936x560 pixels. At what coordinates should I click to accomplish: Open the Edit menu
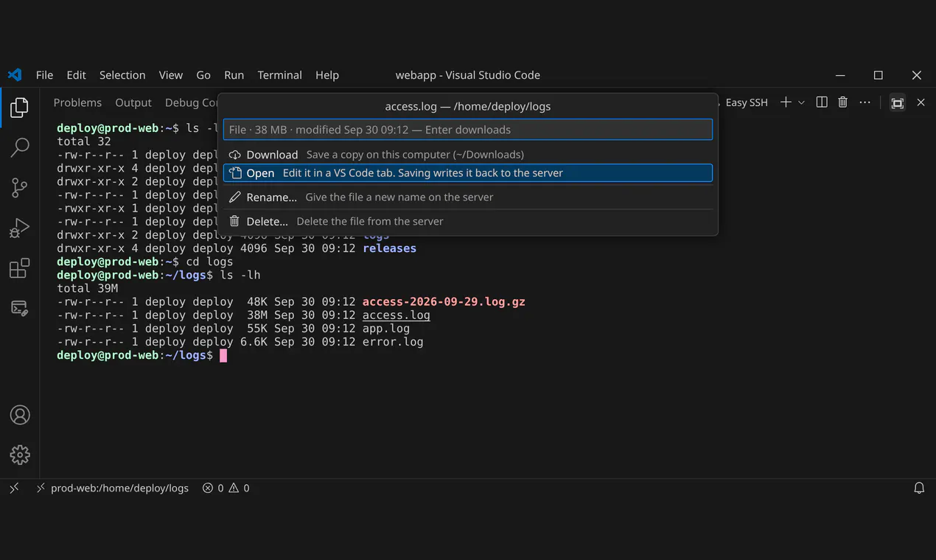point(76,75)
